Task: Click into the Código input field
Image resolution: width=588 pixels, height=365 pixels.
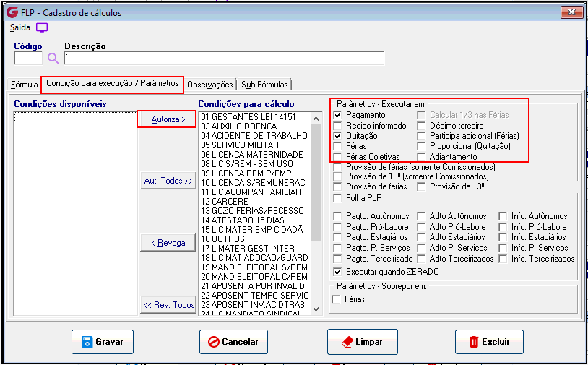Action: click(x=28, y=59)
